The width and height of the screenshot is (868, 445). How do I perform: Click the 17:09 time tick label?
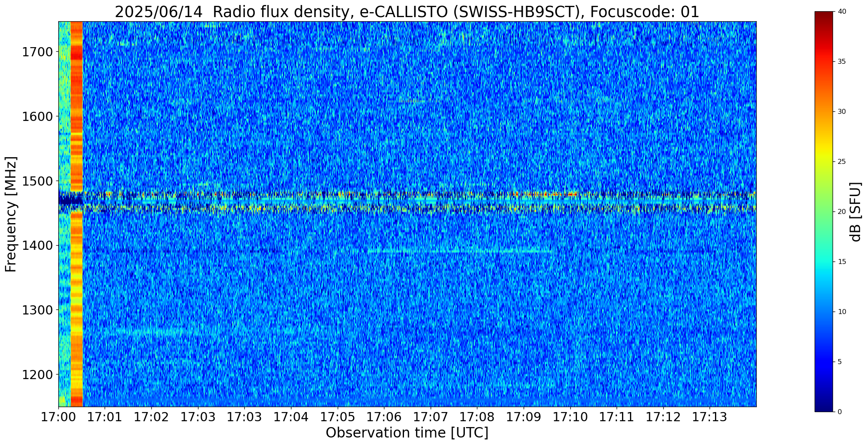pyautogui.click(x=524, y=417)
